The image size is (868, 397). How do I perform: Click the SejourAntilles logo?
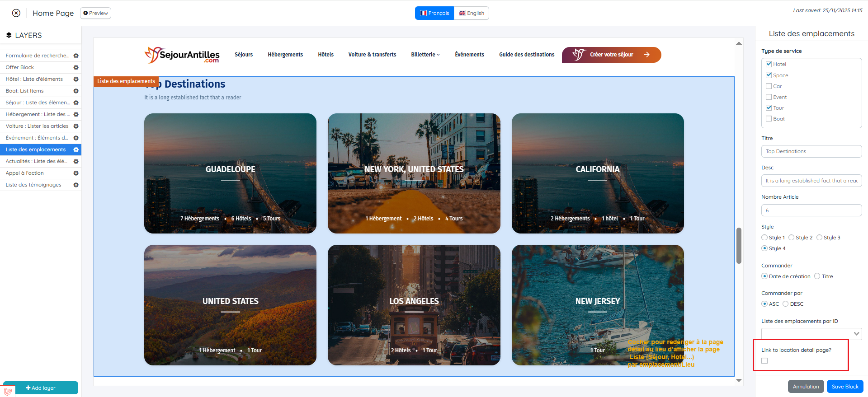point(182,55)
